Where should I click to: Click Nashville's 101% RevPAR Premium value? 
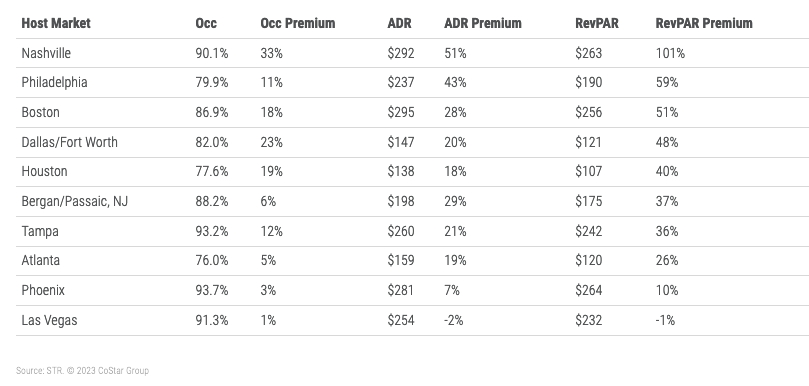670,53
